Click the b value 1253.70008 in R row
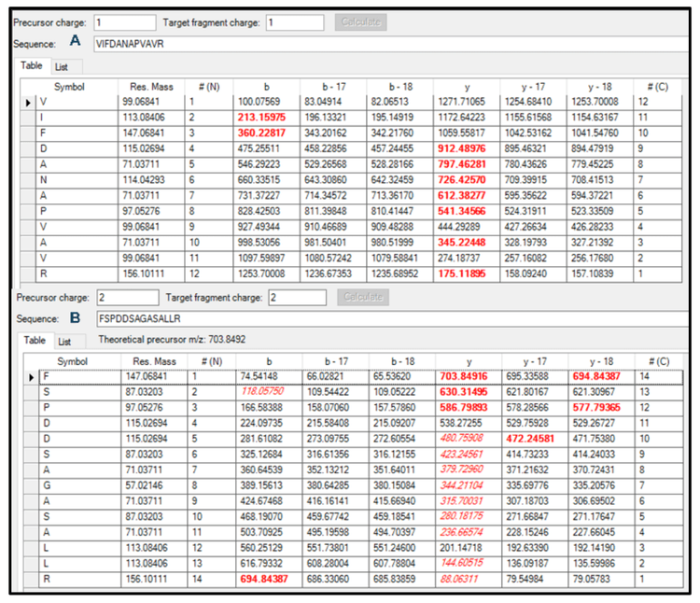The image size is (700, 603). coord(261,273)
